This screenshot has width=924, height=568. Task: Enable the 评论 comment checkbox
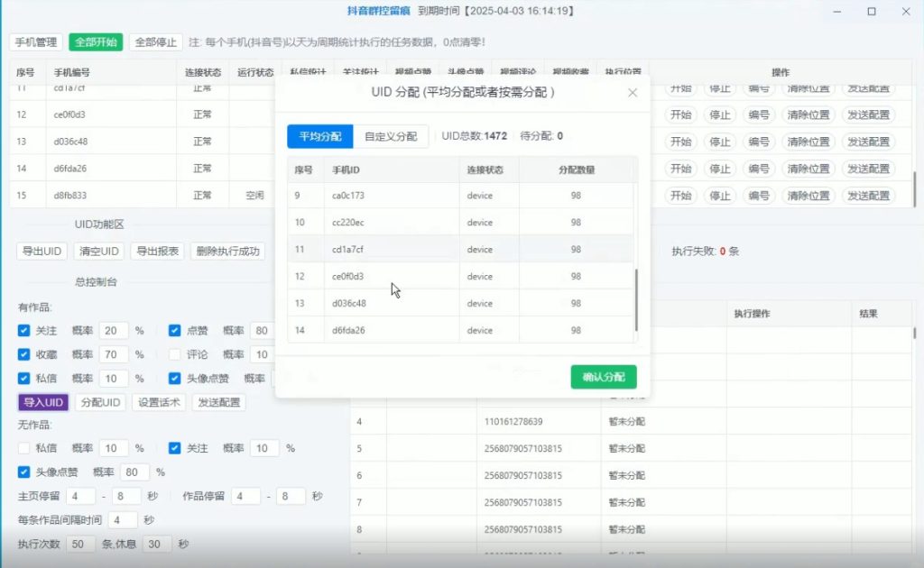[176, 354]
